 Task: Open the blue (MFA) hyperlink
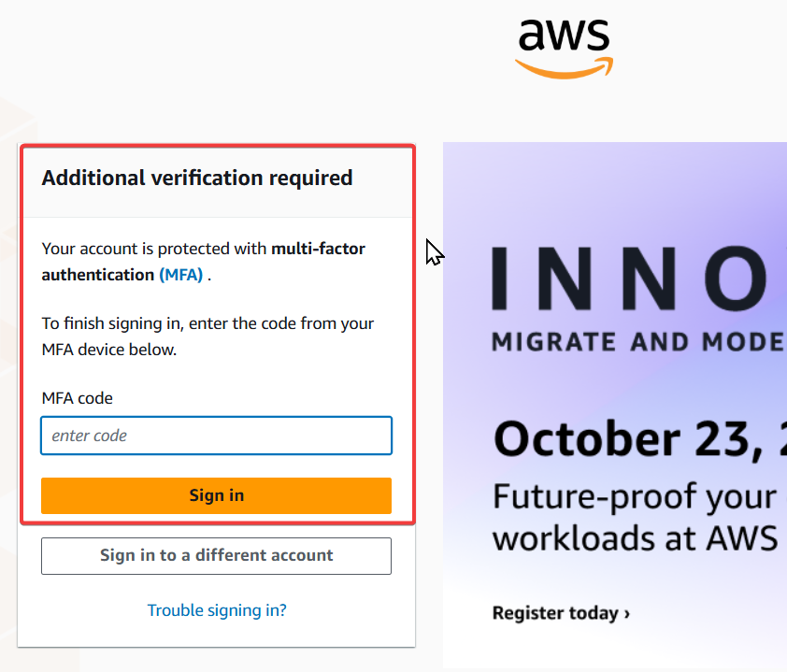pyautogui.click(x=180, y=275)
